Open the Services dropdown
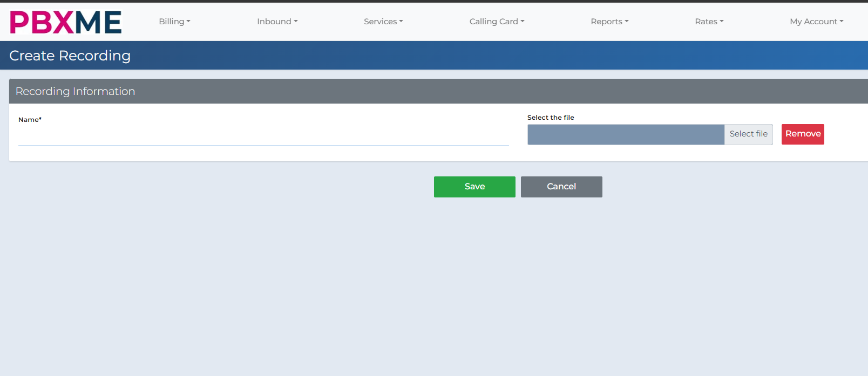This screenshot has height=376, width=868. [x=383, y=22]
